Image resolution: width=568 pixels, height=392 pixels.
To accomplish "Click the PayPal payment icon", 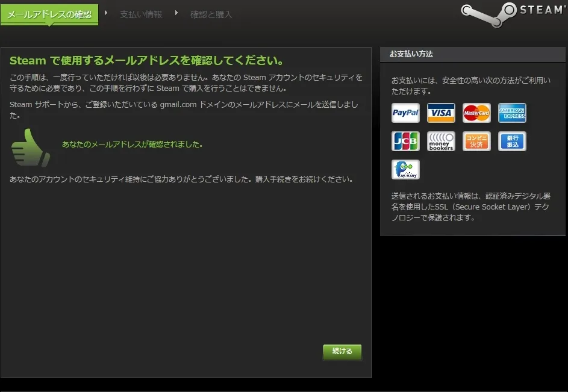I will pos(405,113).
